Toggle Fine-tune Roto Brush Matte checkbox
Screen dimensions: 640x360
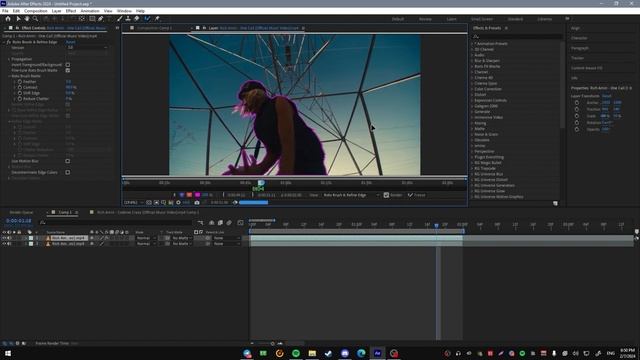[68, 71]
